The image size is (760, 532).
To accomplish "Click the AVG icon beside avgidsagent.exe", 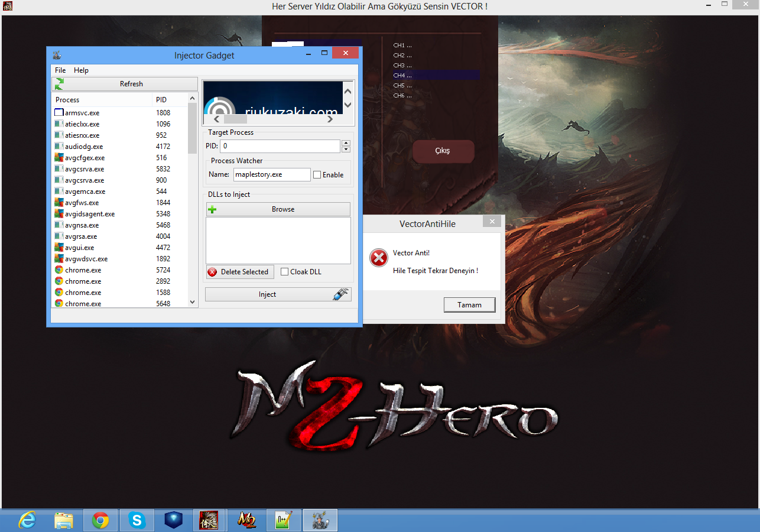I will pyautogui.click(x=59, y=214).
